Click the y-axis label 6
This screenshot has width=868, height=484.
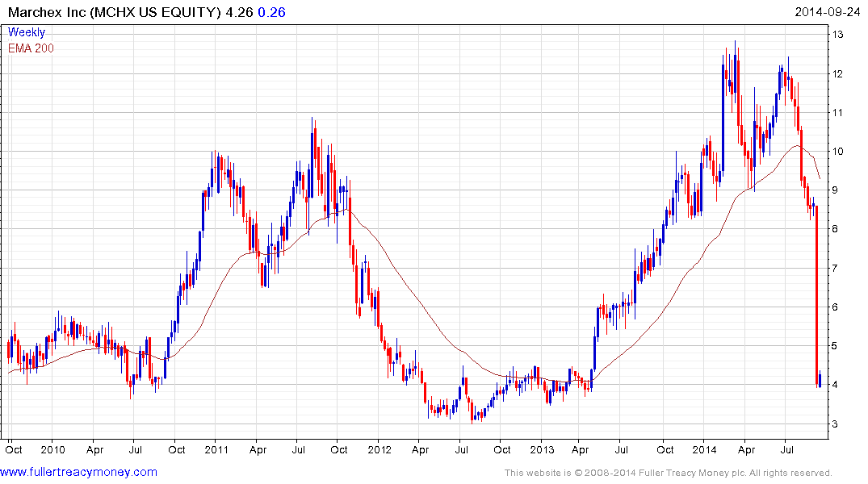(835, 307)
